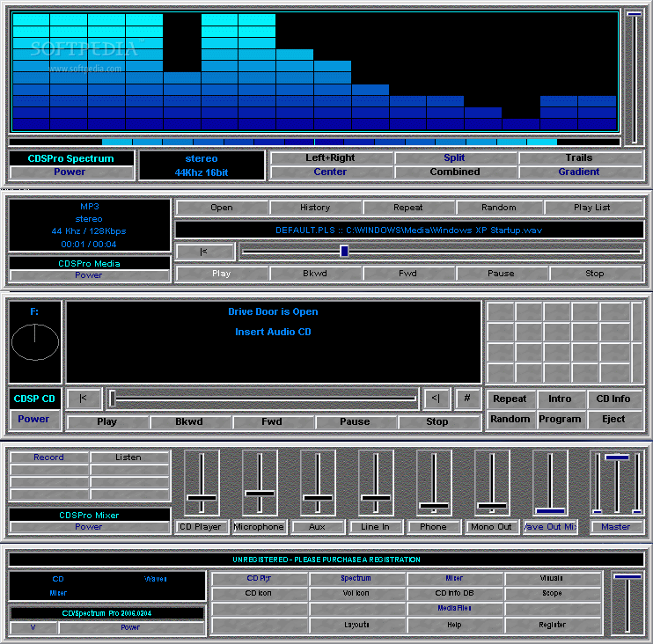
Task: Adjust the Mono Out mixer fader
Action: click(x=492, y=506)
